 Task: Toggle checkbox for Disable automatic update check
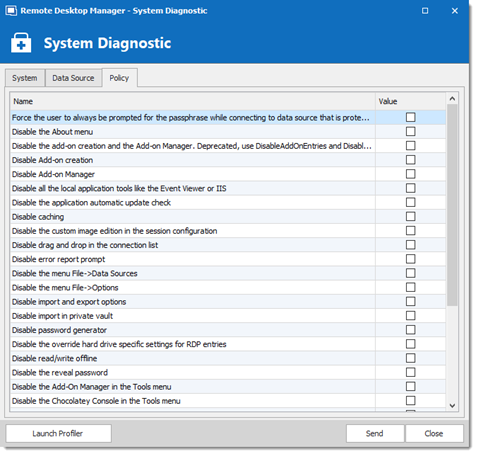tap(411, 202)
